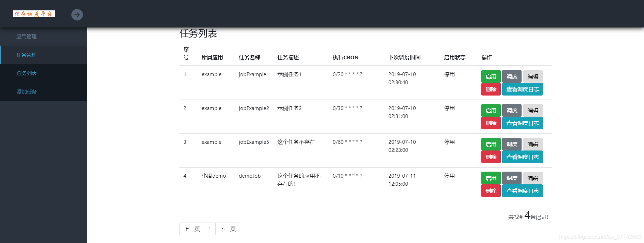644x243 pixels.
Task: Click the 启用状态 column header
Action: 455,57
